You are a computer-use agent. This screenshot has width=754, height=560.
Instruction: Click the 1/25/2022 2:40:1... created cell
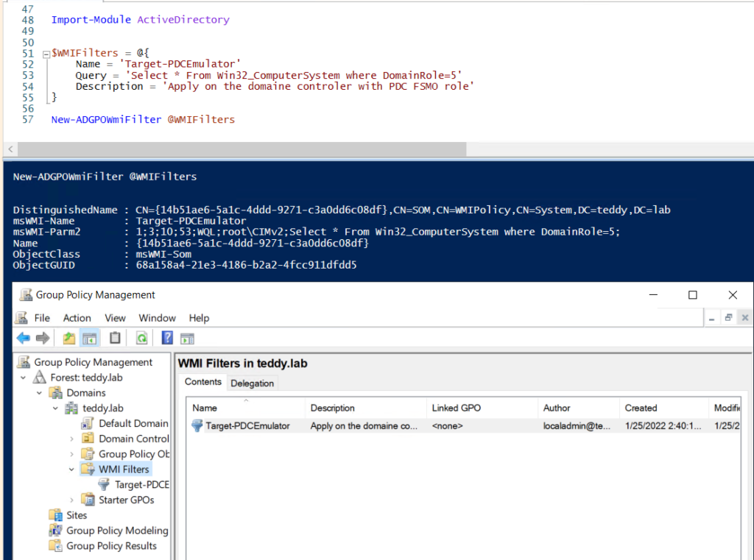[x=663, y=426]
